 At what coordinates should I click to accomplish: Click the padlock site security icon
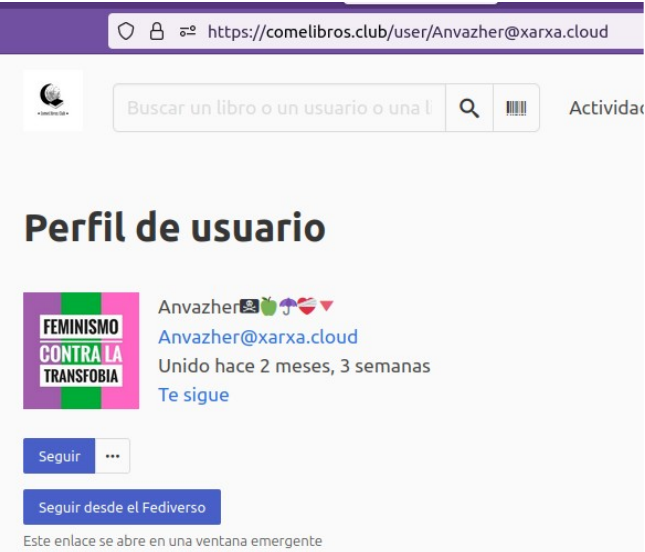coord(157,31)
